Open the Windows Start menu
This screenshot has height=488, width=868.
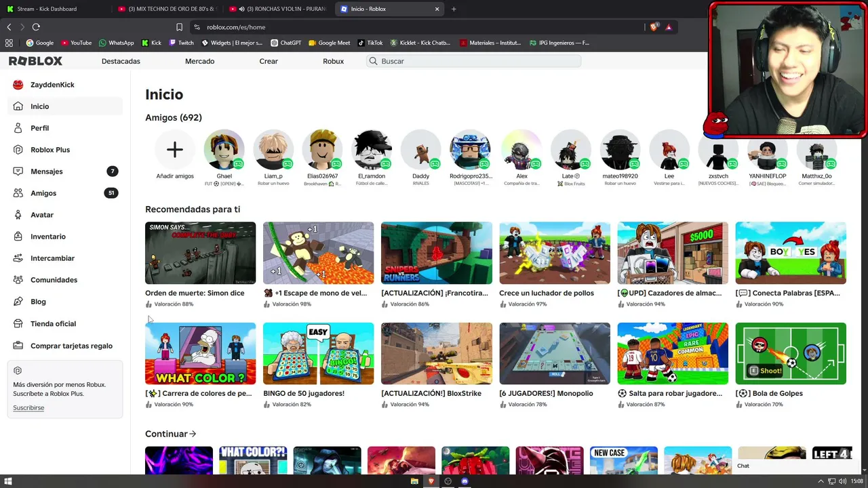tap(8, 481)
